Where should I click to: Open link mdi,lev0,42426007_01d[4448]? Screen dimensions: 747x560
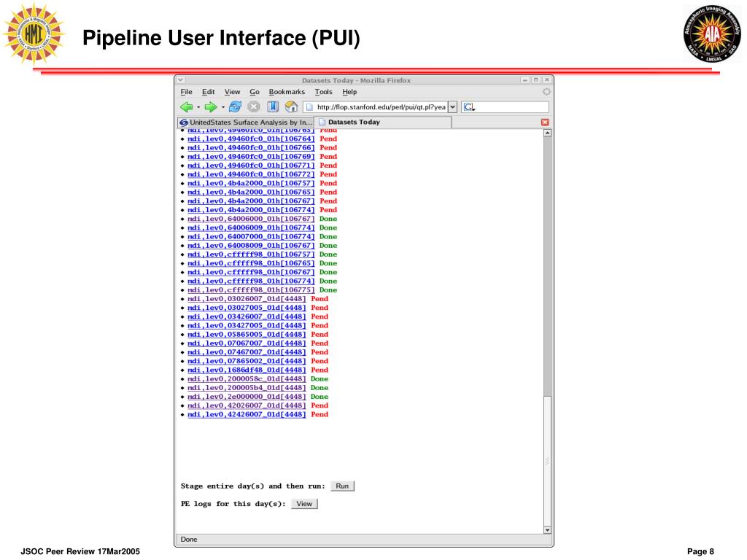tap(247, 415)
